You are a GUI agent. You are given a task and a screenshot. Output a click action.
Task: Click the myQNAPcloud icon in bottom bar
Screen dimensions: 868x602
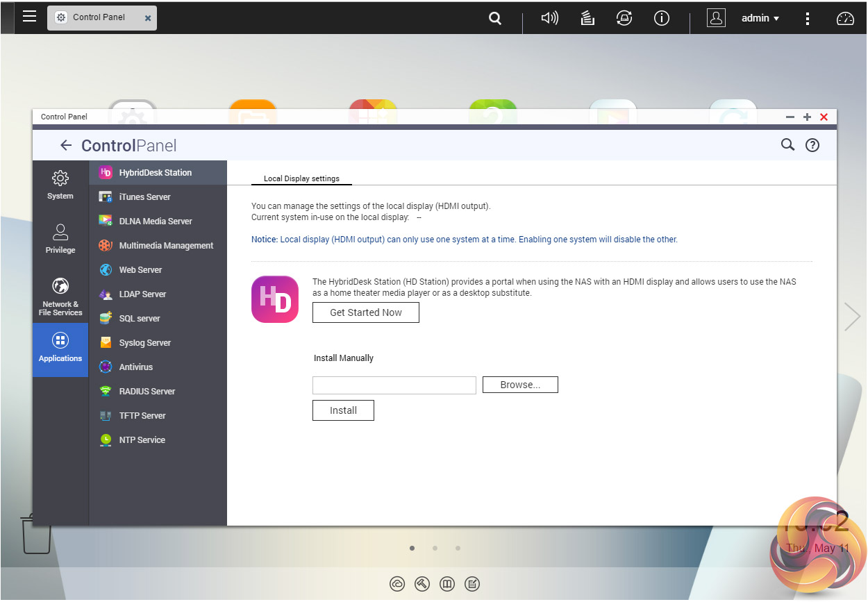(397, 584)
